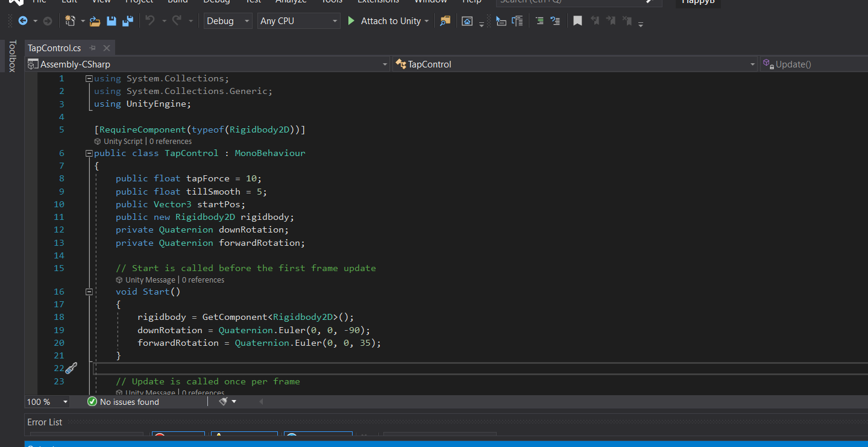Click the downRotation Quaternion.Euler line 19

click(254, 330)
